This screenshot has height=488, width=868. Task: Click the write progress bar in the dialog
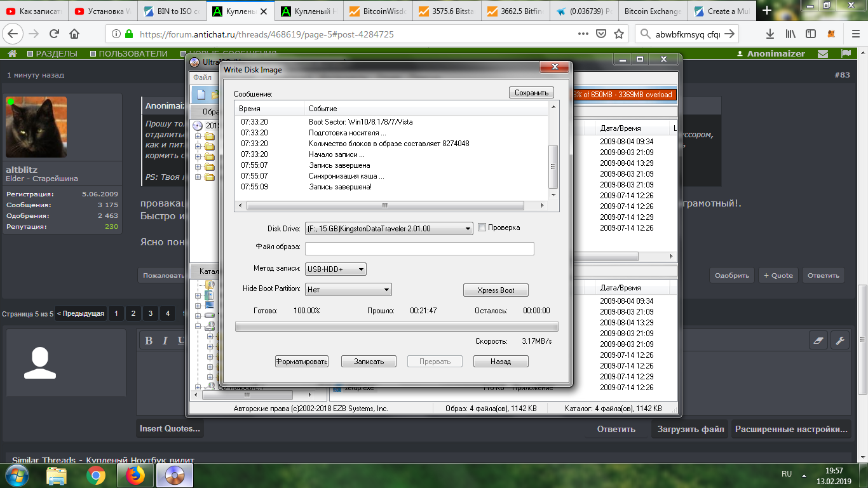click(x=397, y=327)
